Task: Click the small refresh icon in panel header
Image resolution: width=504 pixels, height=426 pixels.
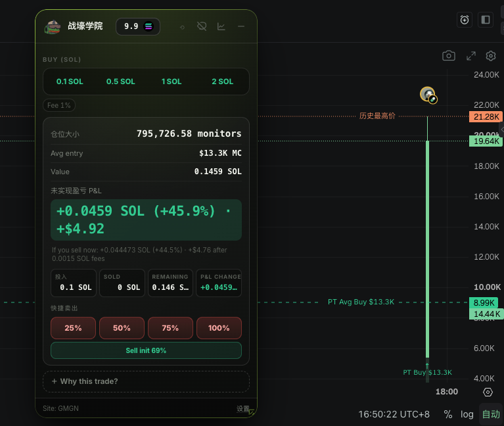Action: [182, 28]
